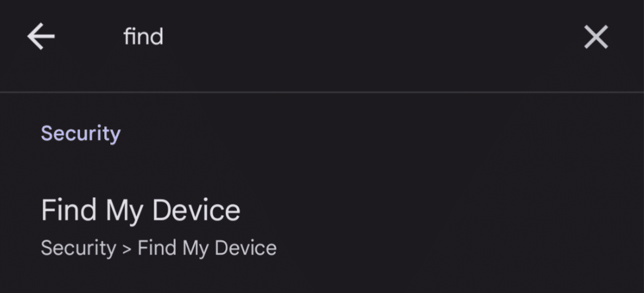
Task: Click the 'find' text in the search field
Action: click(143, 36)
